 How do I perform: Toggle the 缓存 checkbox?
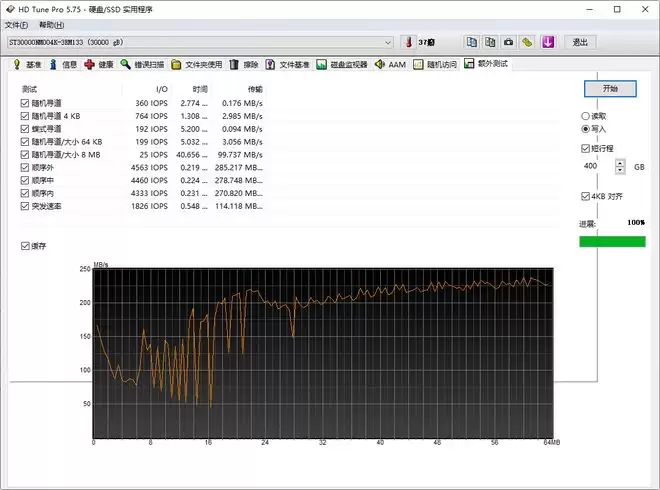coord(25,245)
